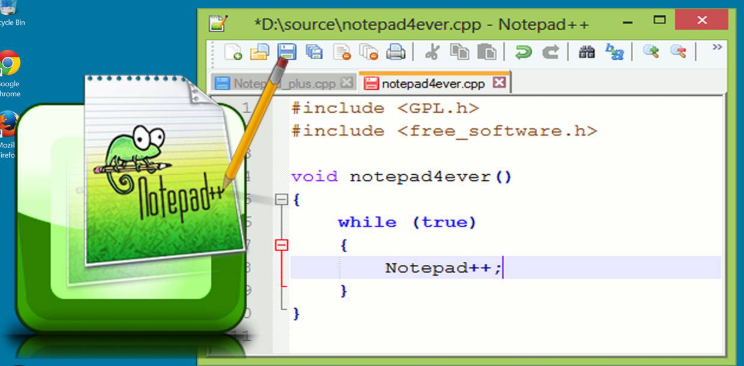Open the Mozilla Firefox desktop icon
The image size is (744, 366).
click(x=8, y=135)
